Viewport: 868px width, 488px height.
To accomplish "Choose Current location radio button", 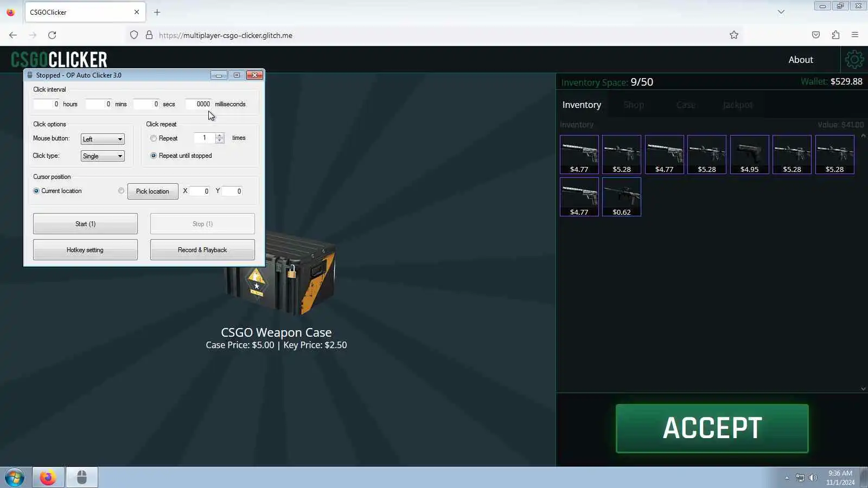I will coord(36,191).
